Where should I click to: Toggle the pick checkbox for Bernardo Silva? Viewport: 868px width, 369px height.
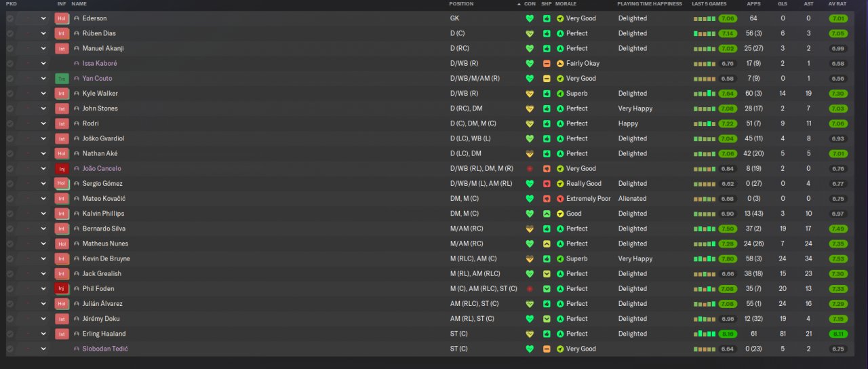9,229
